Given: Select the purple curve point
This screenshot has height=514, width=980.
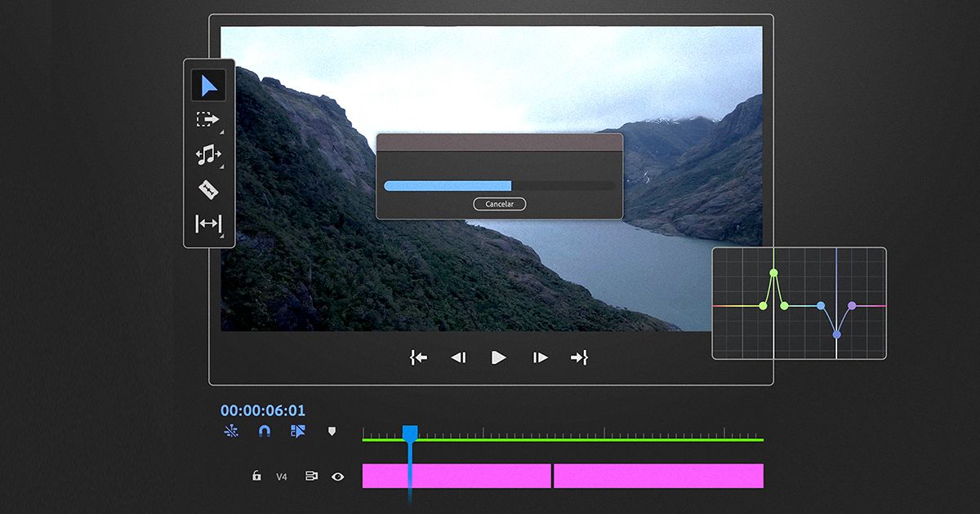Looking at the screenshot, I should pyautogui.click(x=852, y=306).
